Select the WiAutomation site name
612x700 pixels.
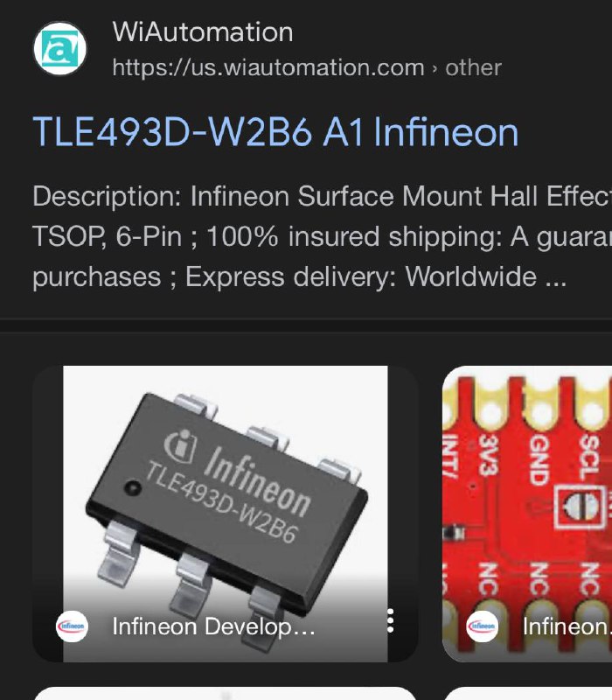pos(203,32)
